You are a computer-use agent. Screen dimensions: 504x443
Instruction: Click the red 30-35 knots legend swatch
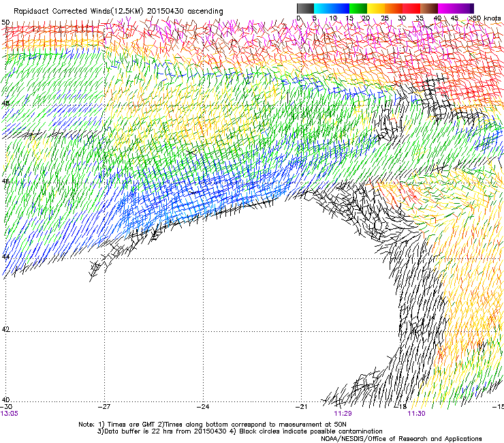pyautogui.click(x=411, y=8)
